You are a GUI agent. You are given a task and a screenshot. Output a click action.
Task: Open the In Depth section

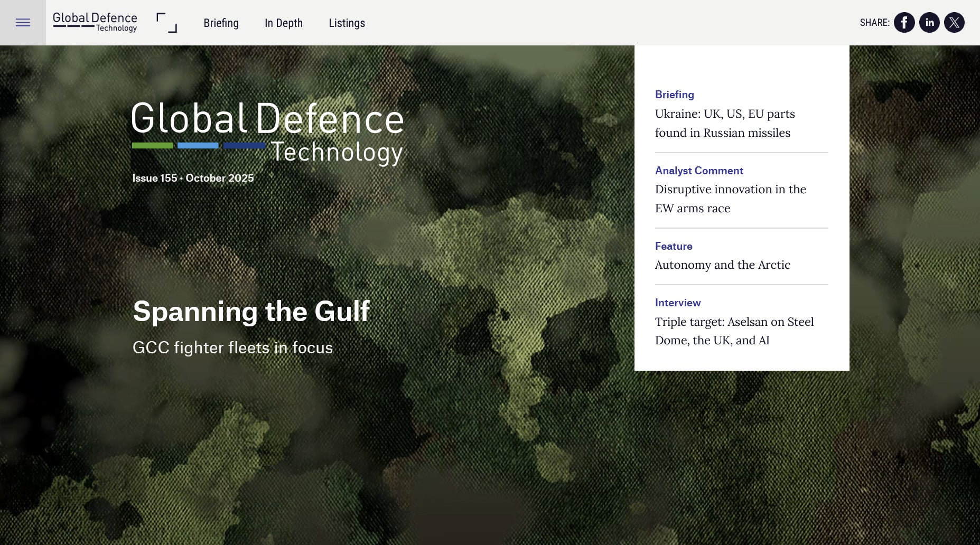[x=284, y=23]
